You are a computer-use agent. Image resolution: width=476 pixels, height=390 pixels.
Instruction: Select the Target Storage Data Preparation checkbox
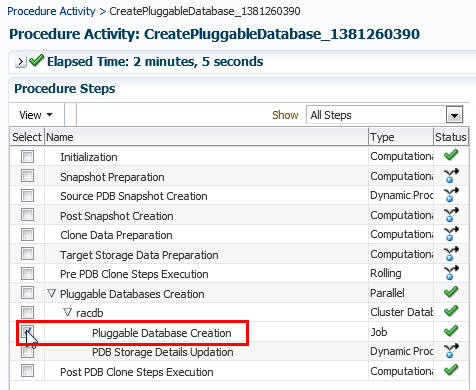tap(27, 254)
